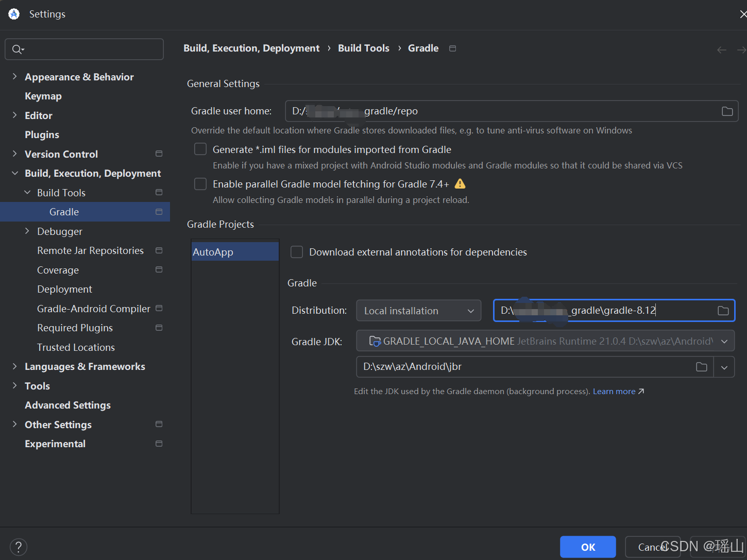Click project-level icon beside Build Tools
Screen dimensions: 747x560
pyautogui.click(x=159, y=192)
